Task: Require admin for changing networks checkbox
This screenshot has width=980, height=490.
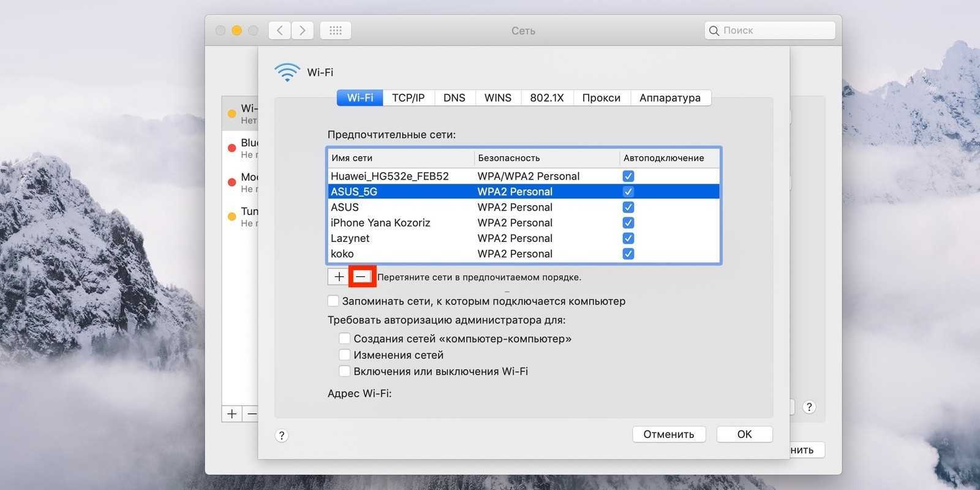Action: point(345,355)
